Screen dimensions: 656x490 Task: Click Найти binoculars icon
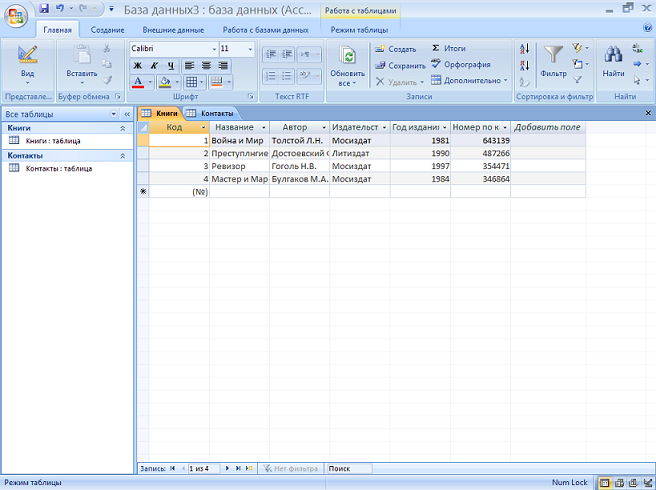tap(613, 55)
